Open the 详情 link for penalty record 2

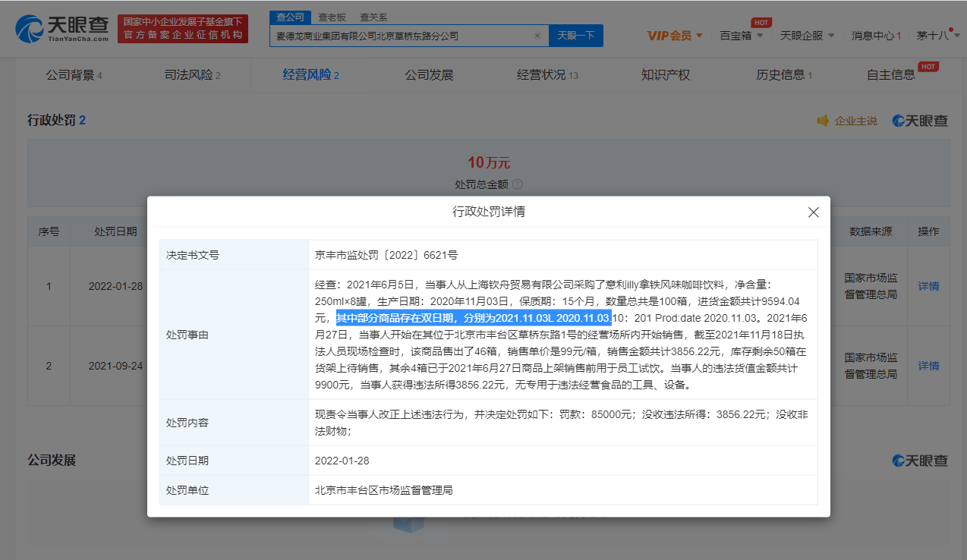(x=928, y=365)
